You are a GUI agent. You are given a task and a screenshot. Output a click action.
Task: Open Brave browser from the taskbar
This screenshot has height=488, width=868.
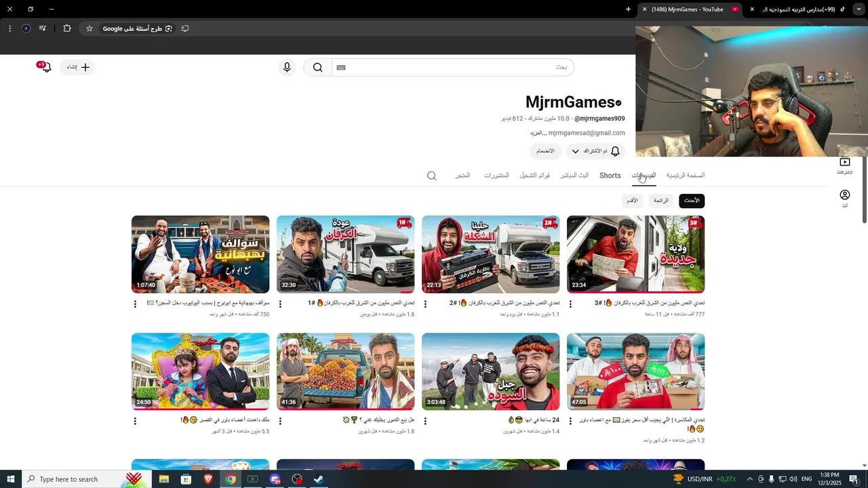[x=208, y=479]
